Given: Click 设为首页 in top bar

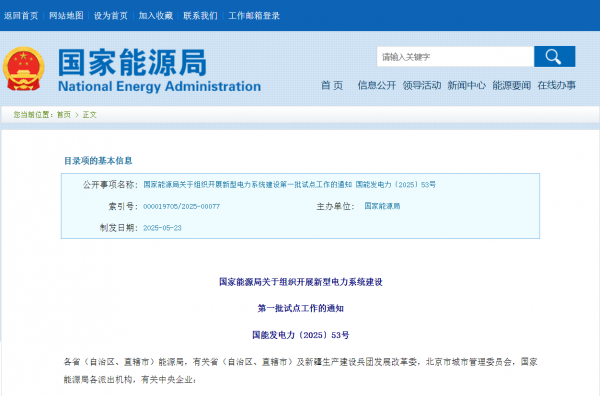Looking at the screenshot, I should tap(111, 16).
